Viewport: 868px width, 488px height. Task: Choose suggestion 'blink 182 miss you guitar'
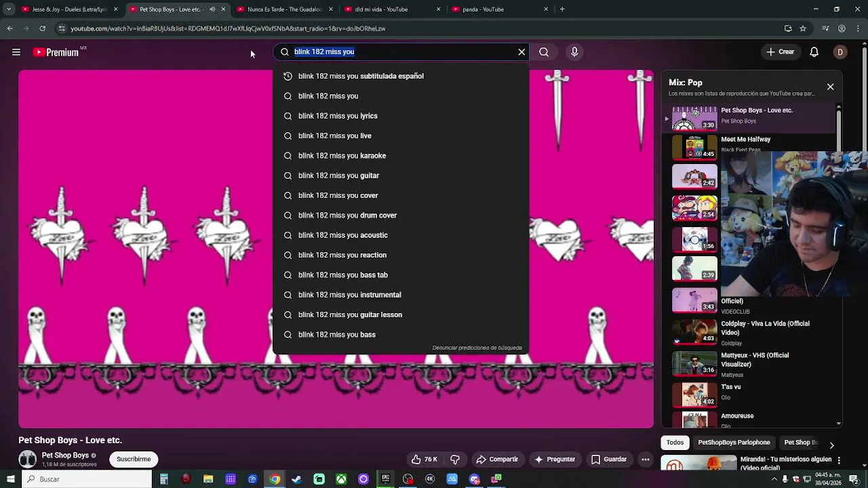click(401, 176)
